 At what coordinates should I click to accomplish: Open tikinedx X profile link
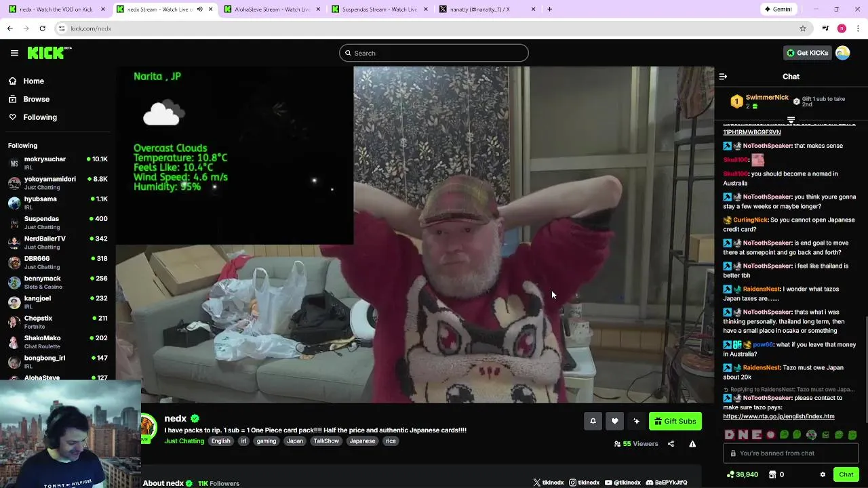point(549,483)
